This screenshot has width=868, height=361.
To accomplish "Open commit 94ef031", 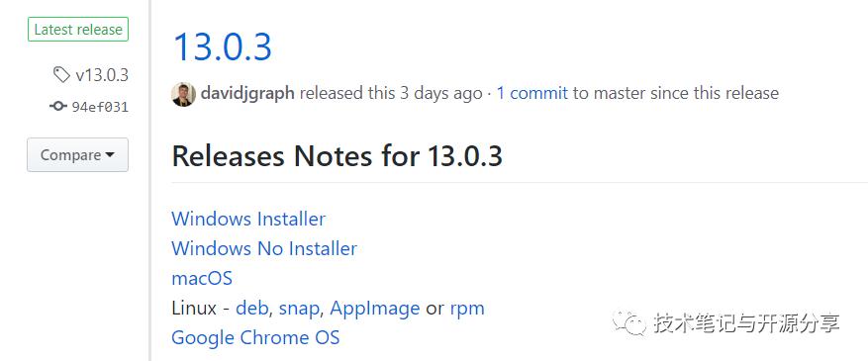I will [x=100, y=107].
